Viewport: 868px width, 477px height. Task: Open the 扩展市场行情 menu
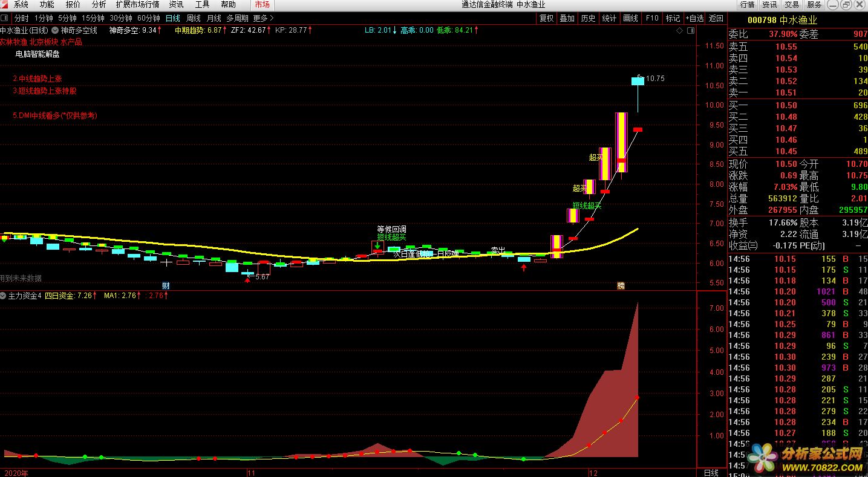138,4
